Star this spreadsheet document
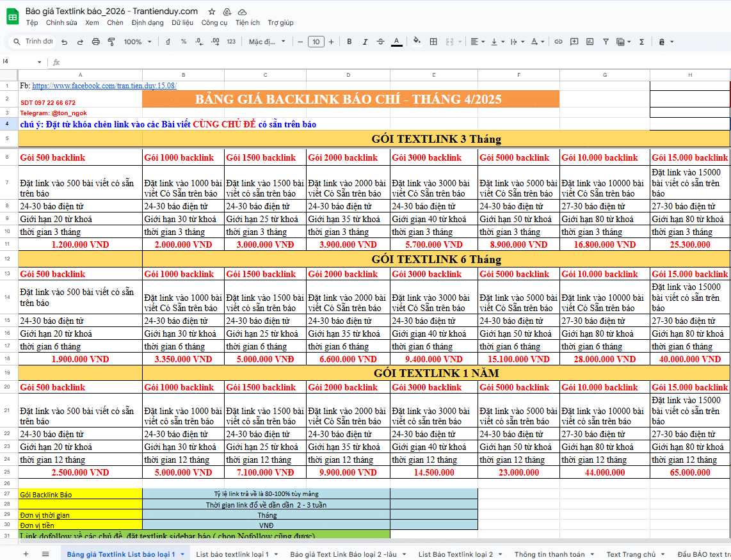 coord(212,12)
